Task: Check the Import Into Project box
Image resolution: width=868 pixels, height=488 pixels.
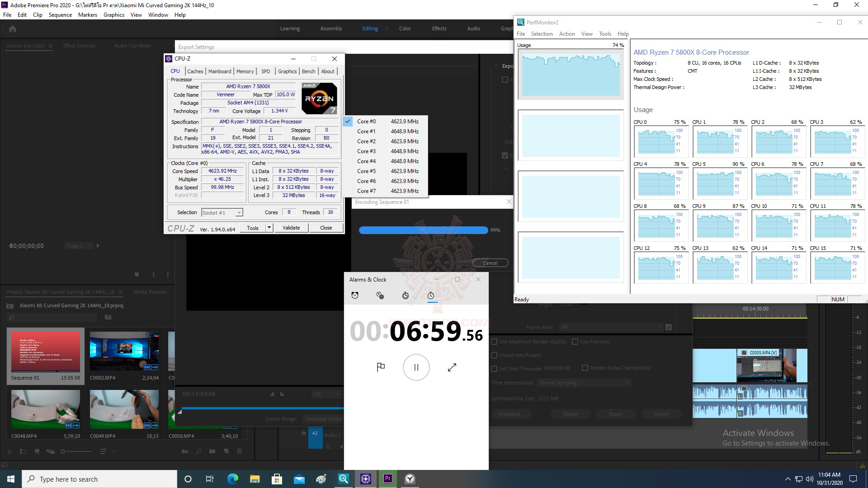Action: 494,355
